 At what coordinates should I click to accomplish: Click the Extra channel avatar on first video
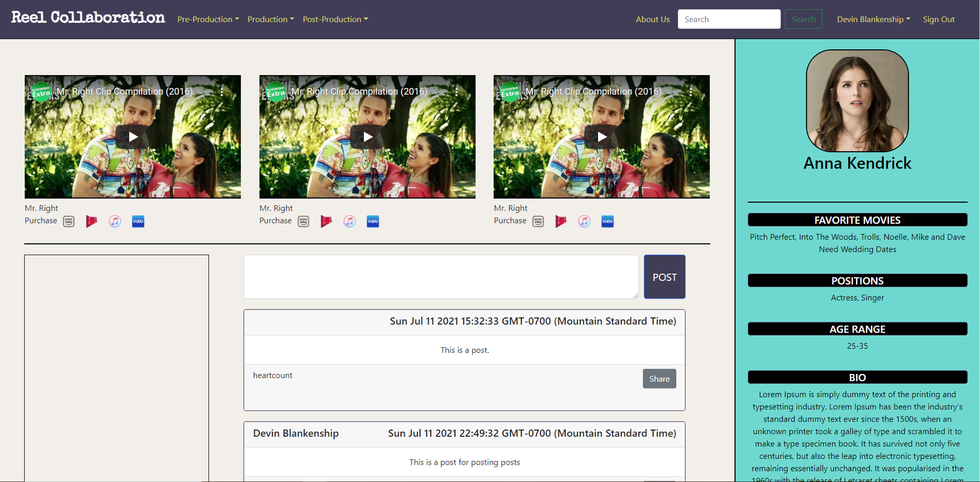tap(41, 92)
